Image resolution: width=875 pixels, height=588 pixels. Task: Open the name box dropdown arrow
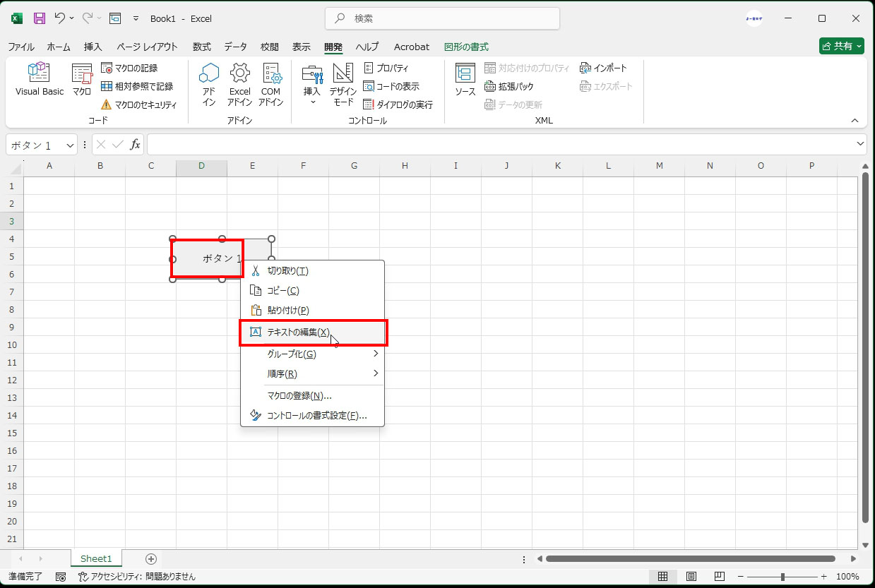click(x=70, y=145)
